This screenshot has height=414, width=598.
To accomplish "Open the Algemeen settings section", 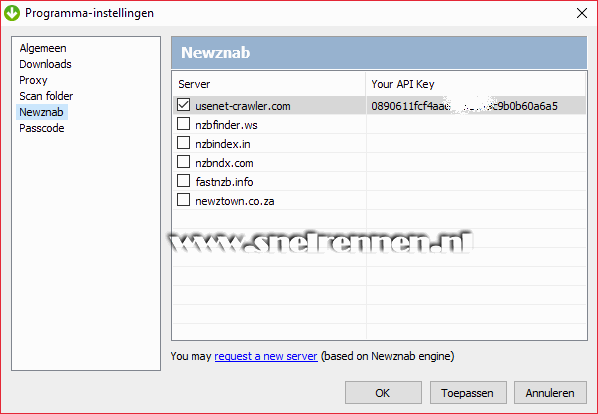I will (x=43, y=48).
